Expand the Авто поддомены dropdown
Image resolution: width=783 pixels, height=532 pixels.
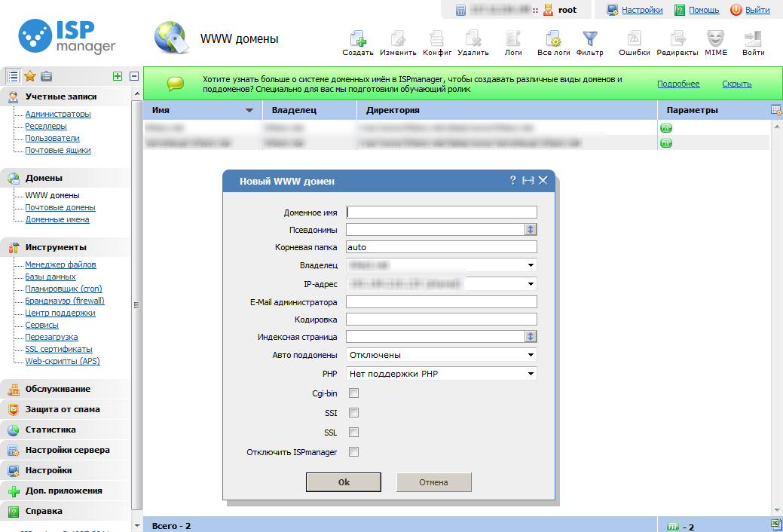[441, 355]
